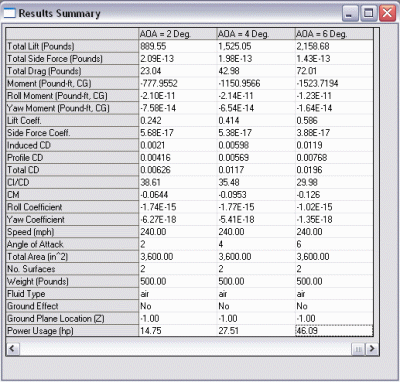Select the Moment (Pound-ft, CG) row header
The image size is (400, 382).
click(72, 83)
